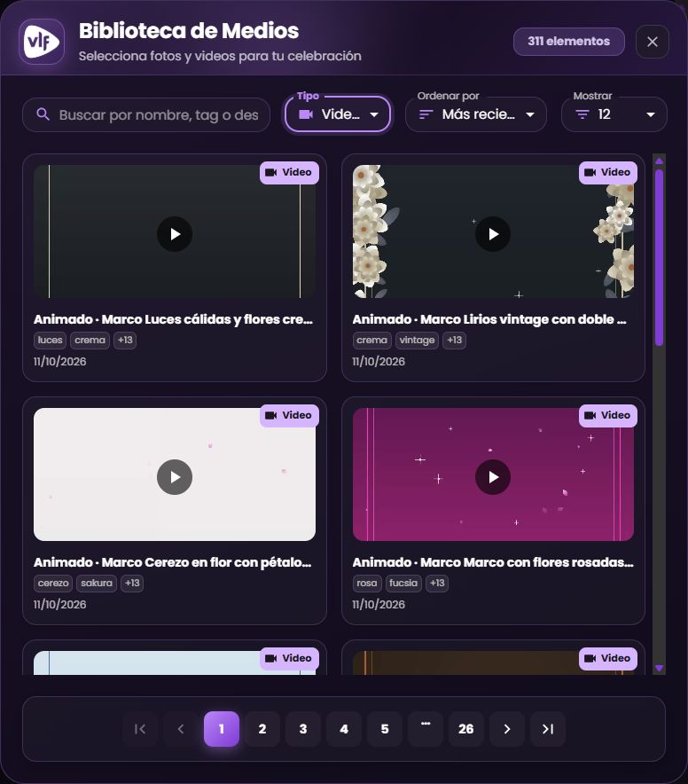This screenshot has height=784, width=688.
Task: Open the Ordenar por dropdown
Action: (x=475, y=114)
